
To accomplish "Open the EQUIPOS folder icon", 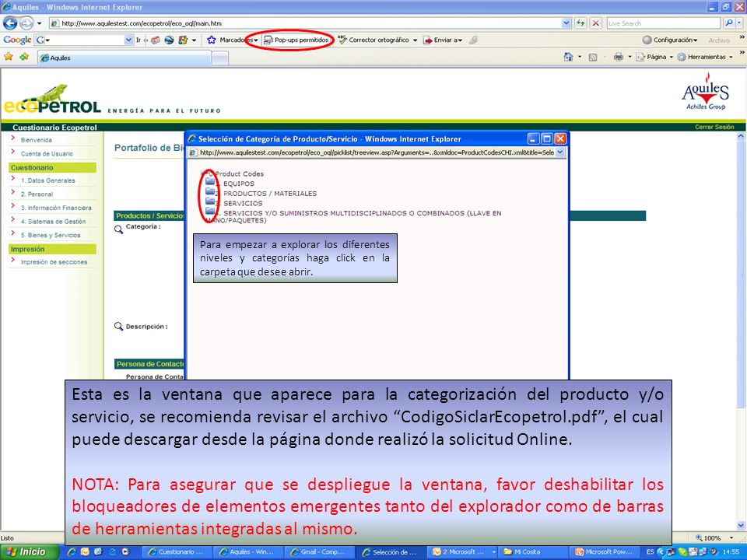I will coord(209,181).
